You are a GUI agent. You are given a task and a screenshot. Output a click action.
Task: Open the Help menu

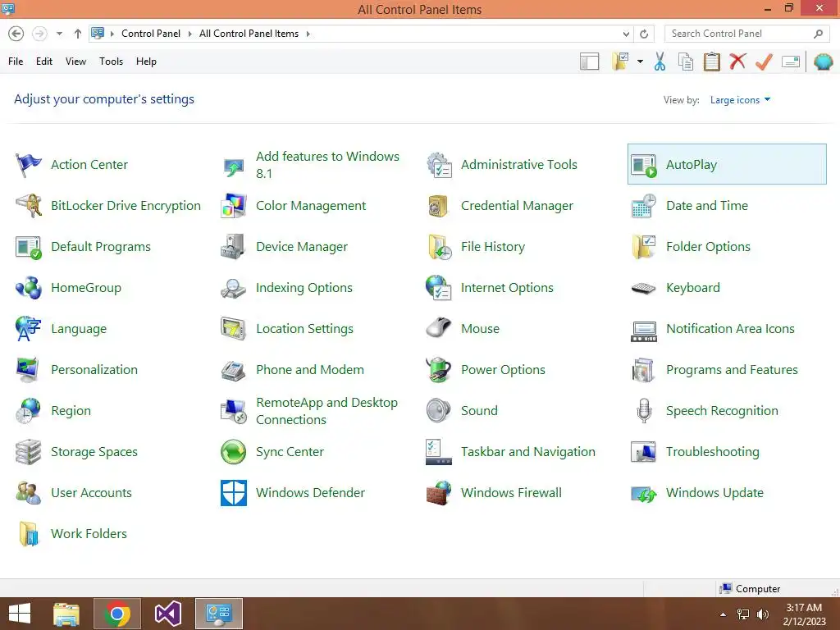[146, 62]
